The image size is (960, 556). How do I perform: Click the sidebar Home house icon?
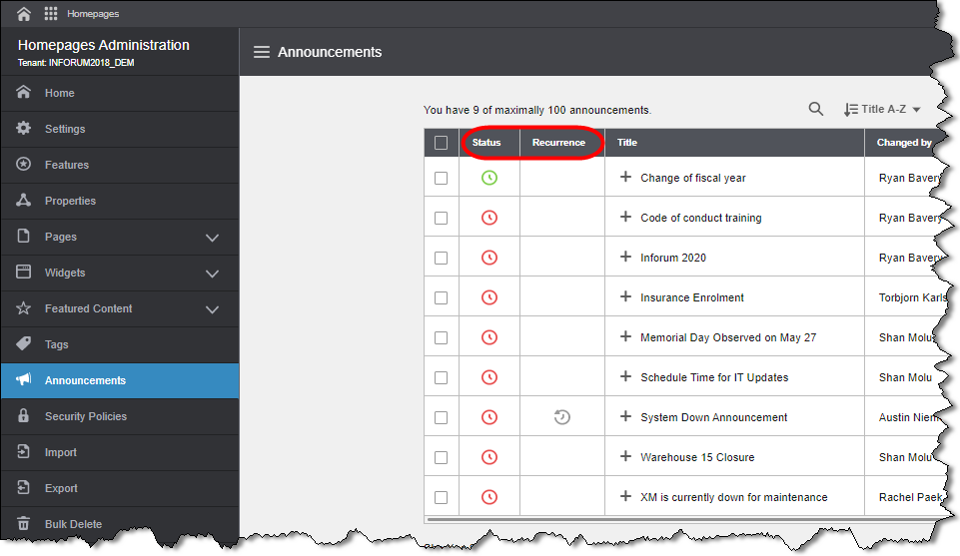(23, 92)
